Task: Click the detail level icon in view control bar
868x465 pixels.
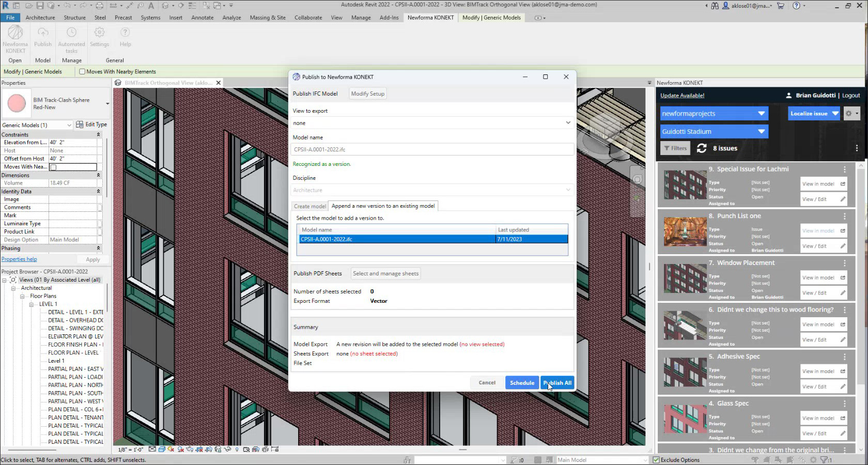Action: 152,450
